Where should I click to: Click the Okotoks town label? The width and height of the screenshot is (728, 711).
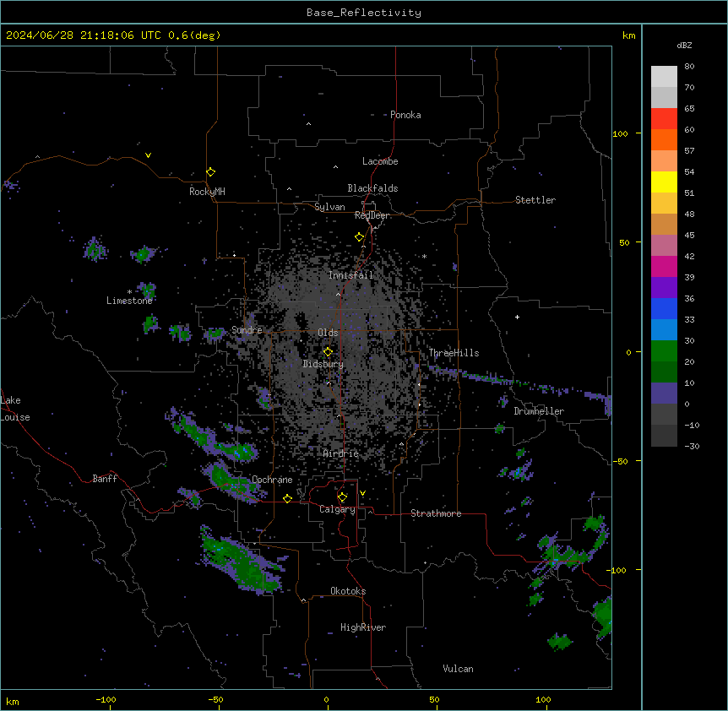pyautogui.click(x=348, y=591)
